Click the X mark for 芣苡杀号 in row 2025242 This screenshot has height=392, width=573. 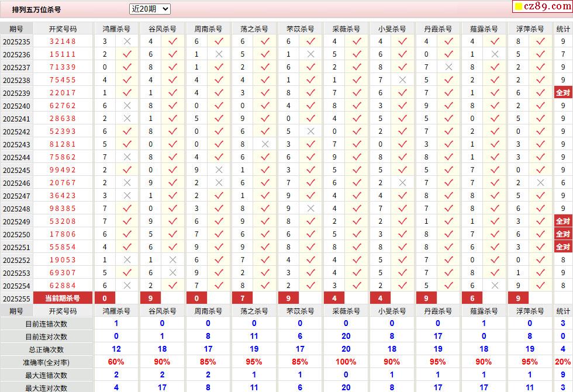[310, 131]
